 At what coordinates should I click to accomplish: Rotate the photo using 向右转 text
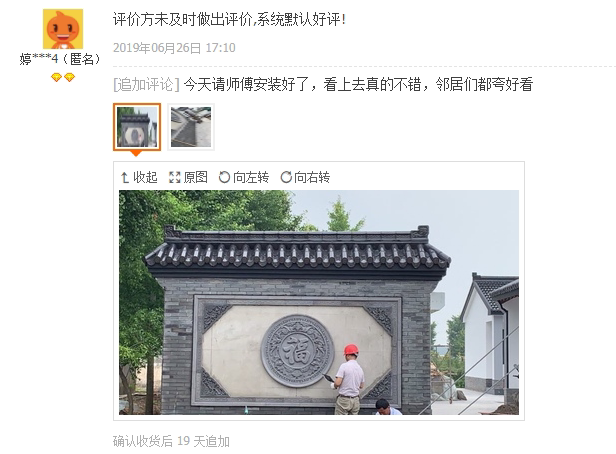click(312, 177)
